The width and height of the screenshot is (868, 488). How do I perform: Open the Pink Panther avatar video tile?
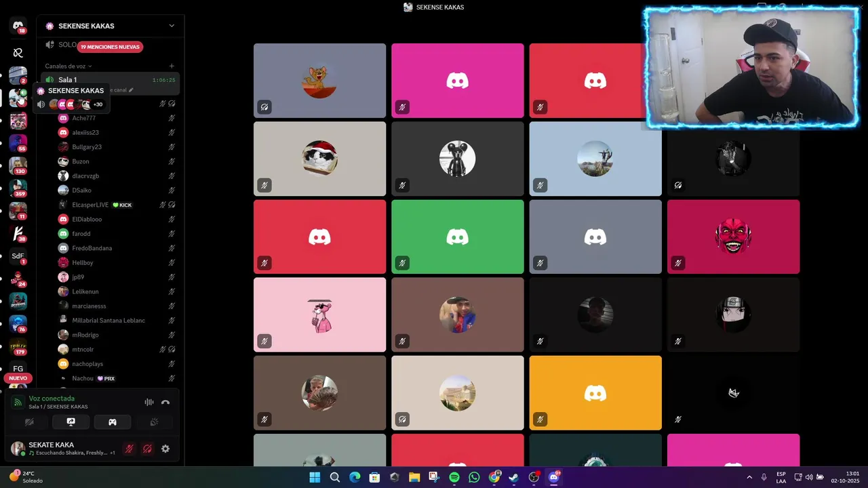[x=319, y=314]
